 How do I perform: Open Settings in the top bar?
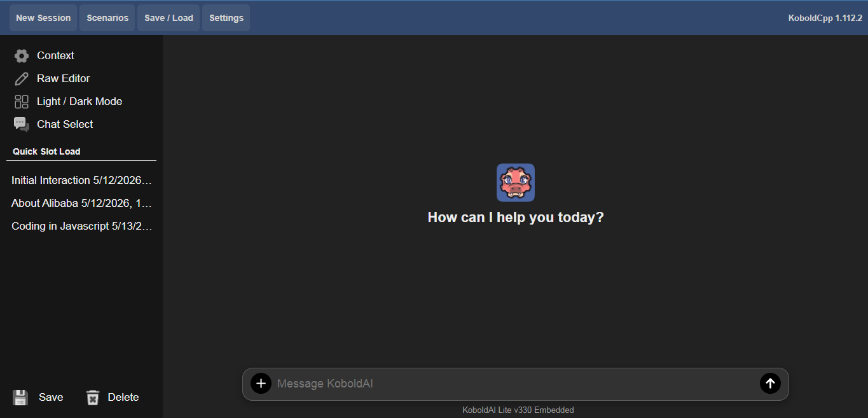tap(226, 18)
